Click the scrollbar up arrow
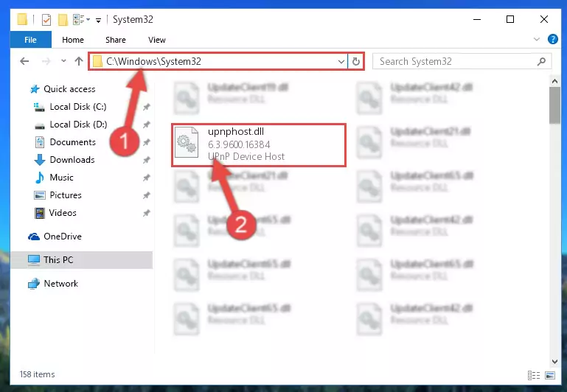 coord(554,81)
